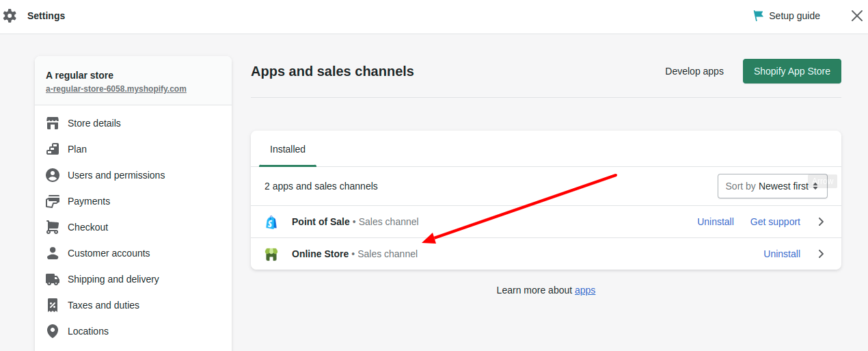Click the Store details shop icon
This screenshot has height=351, width=868.
pyautogui.click(x=53, y=123)
